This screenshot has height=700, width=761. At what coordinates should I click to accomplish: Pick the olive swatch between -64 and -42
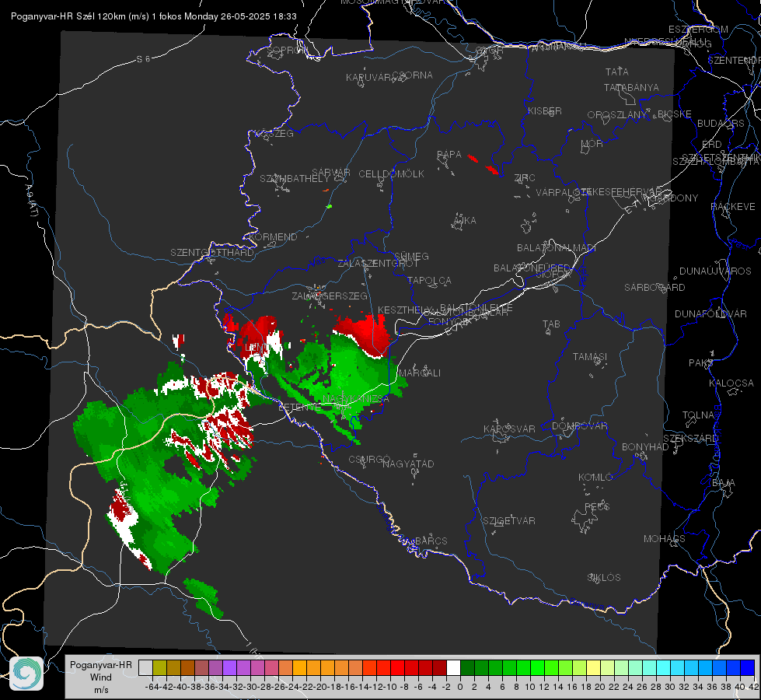(159, 667)
